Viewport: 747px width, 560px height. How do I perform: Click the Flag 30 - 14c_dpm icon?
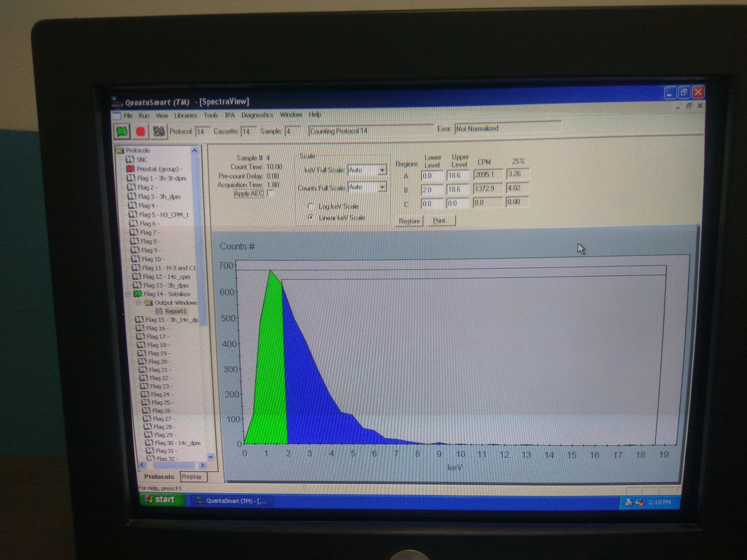(x=149, y=443)
